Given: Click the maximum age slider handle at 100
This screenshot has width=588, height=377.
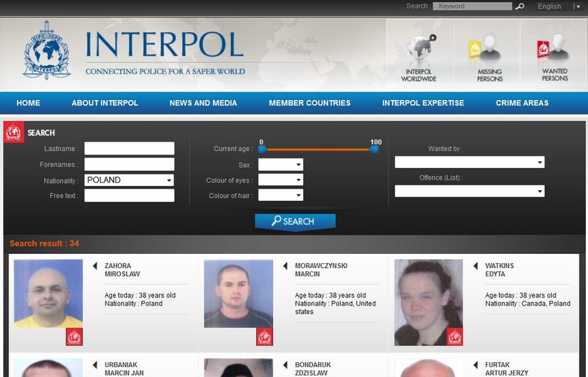Looking at the screenshot, I should [374, 150].
